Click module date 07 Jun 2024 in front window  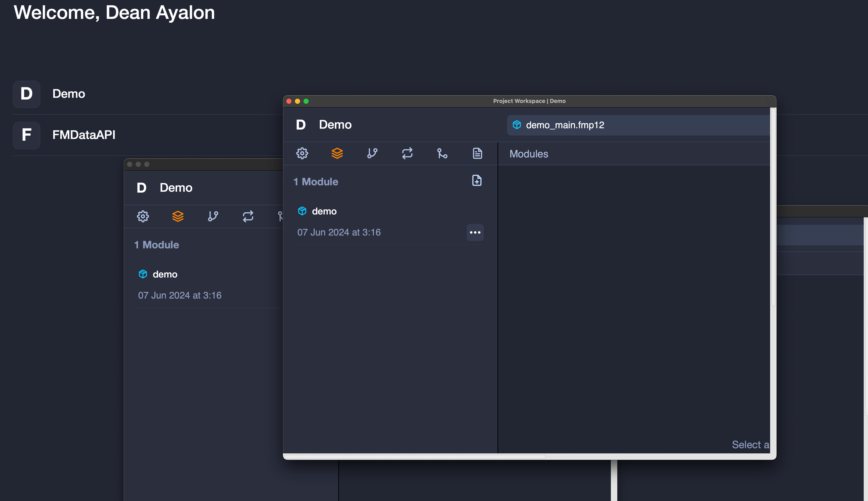[x=339, y=233]
